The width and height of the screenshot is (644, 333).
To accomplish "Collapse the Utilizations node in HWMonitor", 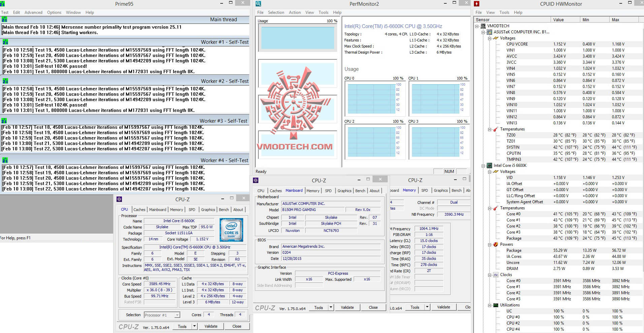I will [x=490, y=305].
